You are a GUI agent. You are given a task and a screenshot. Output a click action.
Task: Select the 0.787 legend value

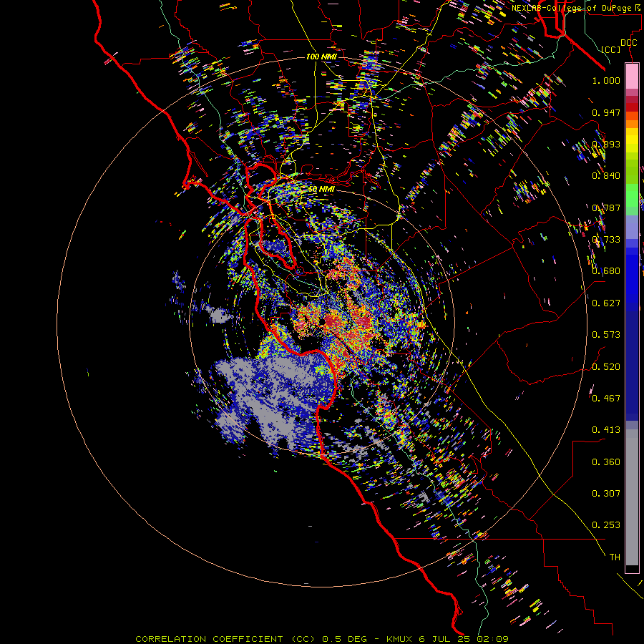pyautogui.click(x=606, y=208)
